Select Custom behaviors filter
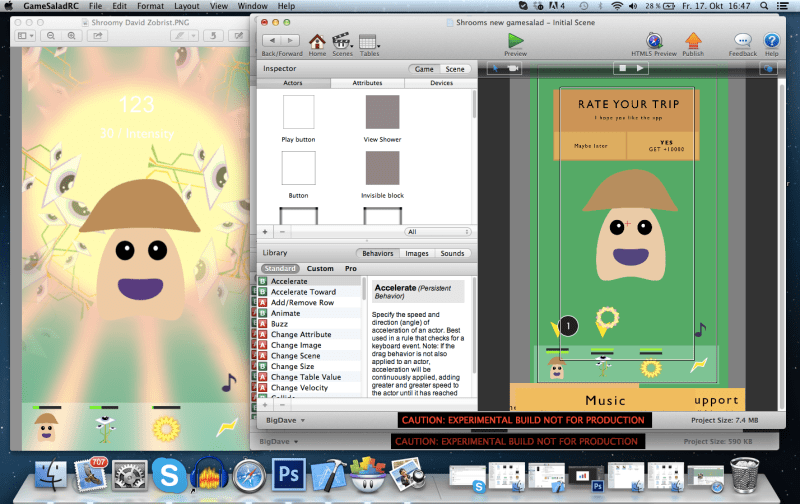 [x=320, y=268]
